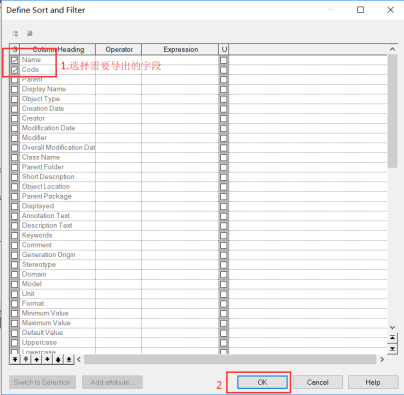Click the jump-to-last-row icon beside the vertical scrollbar
This screenshot has height=395, width=404.
click(x=393, y=349)
